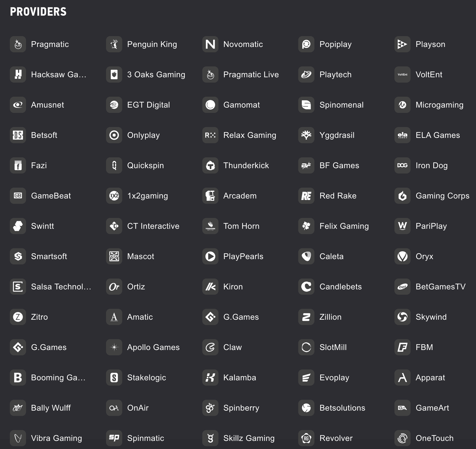Select the Zitro 'Z' logo icon

pos(18,317)
